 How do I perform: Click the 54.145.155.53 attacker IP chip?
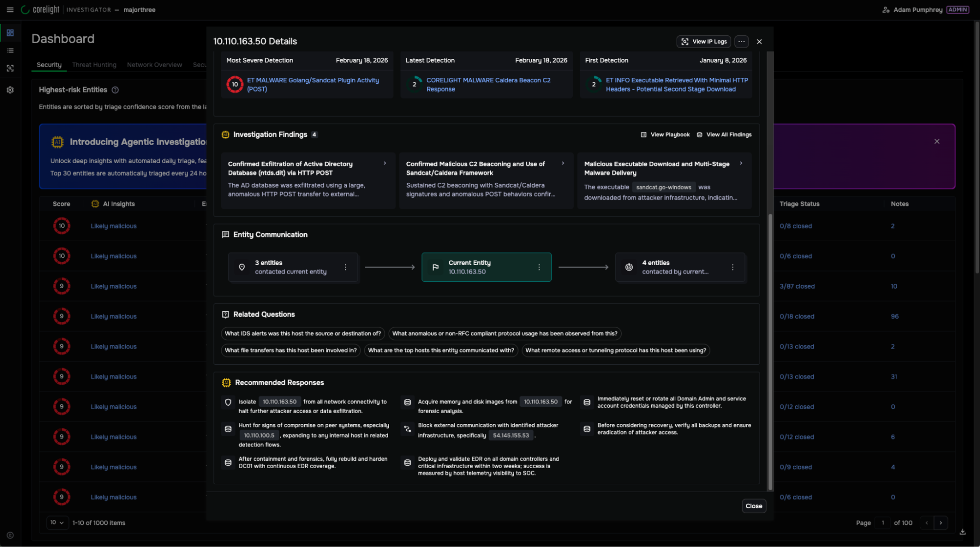(511, 435)
